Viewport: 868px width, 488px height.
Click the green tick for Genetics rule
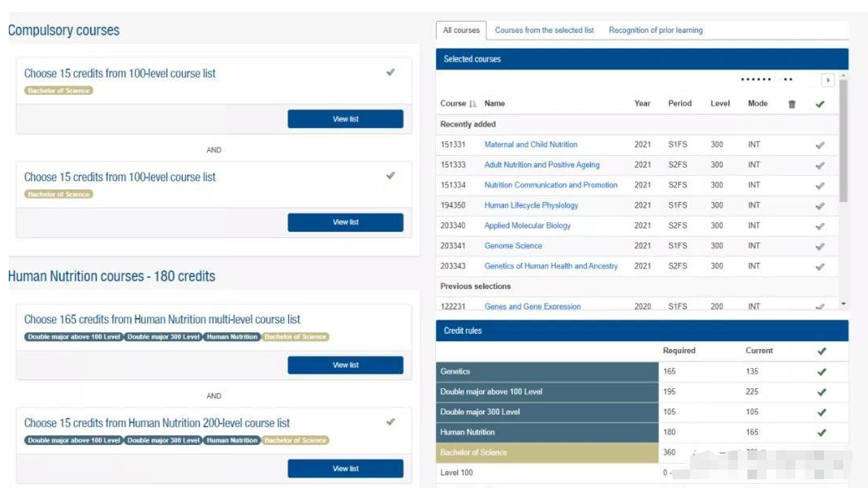point(822,371)
